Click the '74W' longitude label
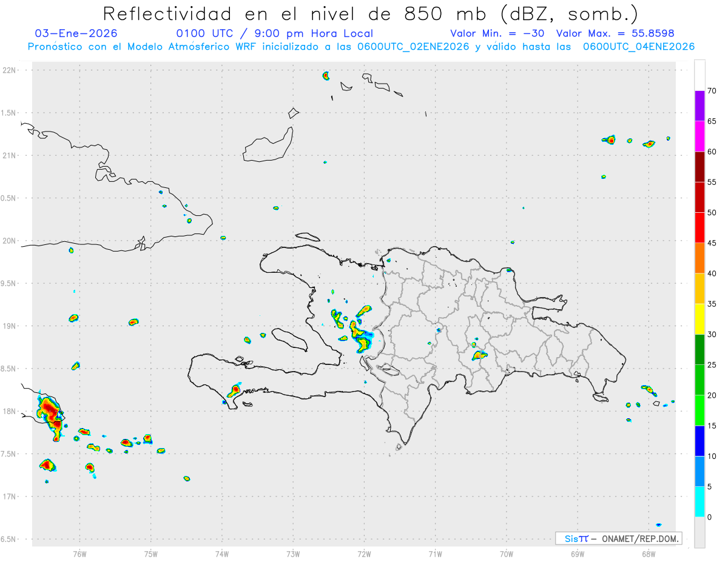This screenshot has width=728, height=562. [x=222, y=554]
